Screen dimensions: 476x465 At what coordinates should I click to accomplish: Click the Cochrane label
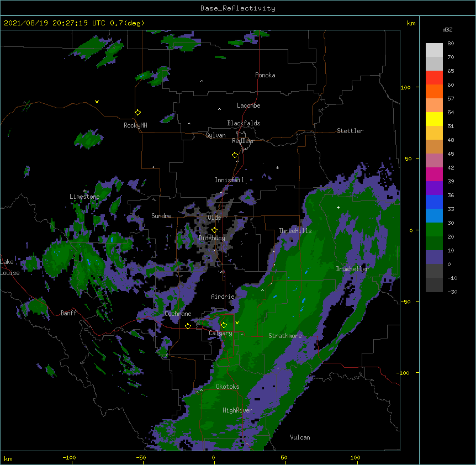point(178,314)
